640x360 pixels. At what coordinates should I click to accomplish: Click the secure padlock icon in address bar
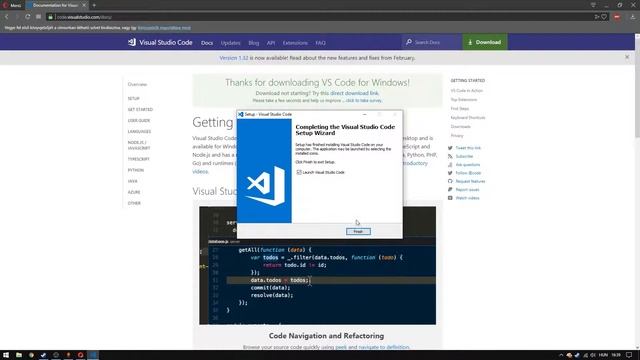click(50, 17)
